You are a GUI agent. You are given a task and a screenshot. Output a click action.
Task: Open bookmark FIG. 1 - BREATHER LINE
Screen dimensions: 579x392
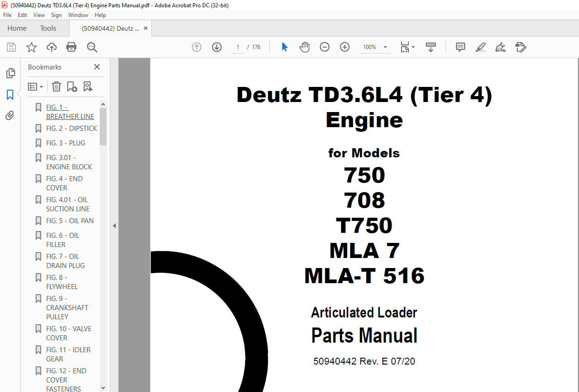pyautogui.click(x=70, y=112)
